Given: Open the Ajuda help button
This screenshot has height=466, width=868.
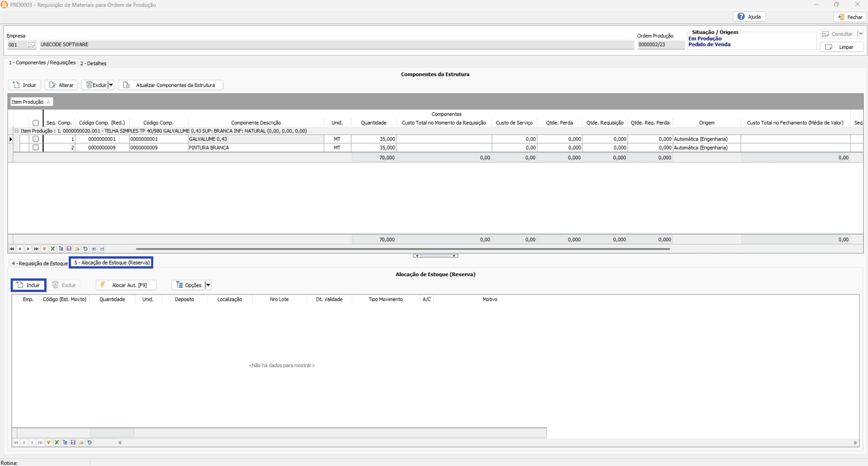Looking at the screenshot, I should (749, 17).
